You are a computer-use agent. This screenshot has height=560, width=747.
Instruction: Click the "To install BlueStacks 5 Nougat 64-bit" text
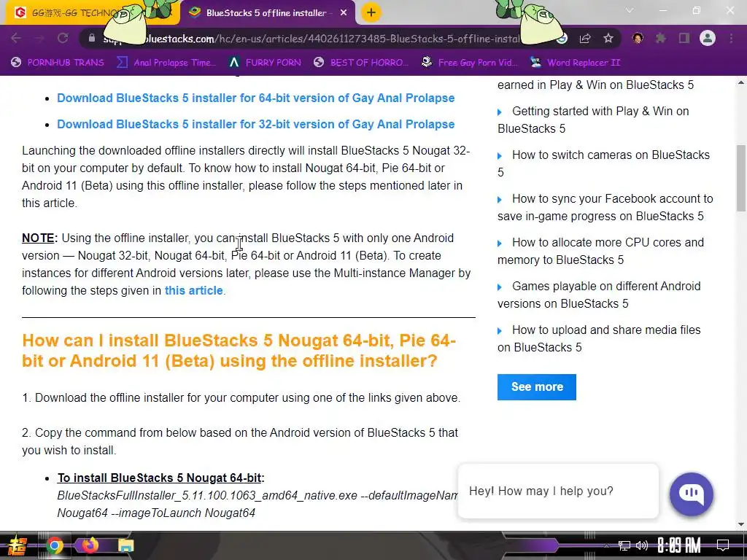[160, 478]
